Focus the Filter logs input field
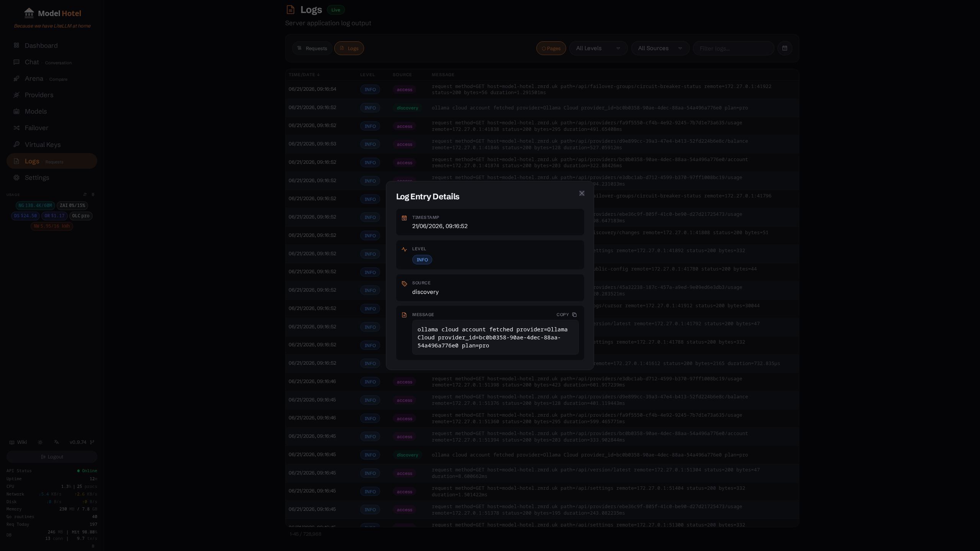 click(x=733, y=48)
